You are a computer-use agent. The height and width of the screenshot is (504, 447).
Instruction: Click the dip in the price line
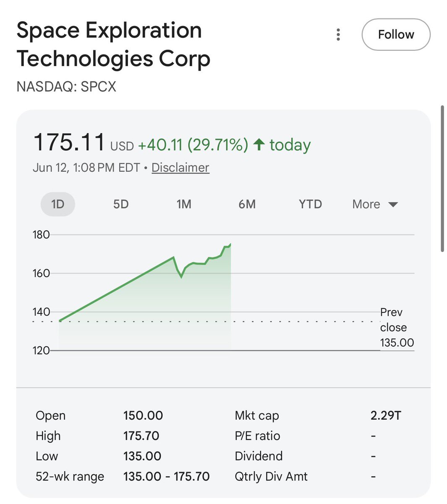181,276
